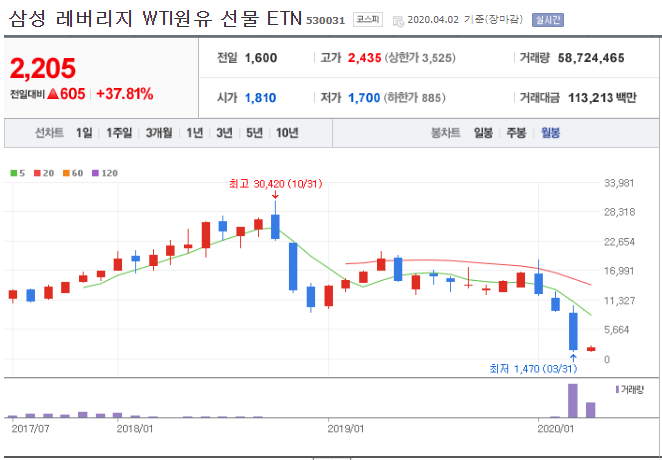
Task: Click the purple 거래량 legend marker
Action: click(x=617, y=390)
